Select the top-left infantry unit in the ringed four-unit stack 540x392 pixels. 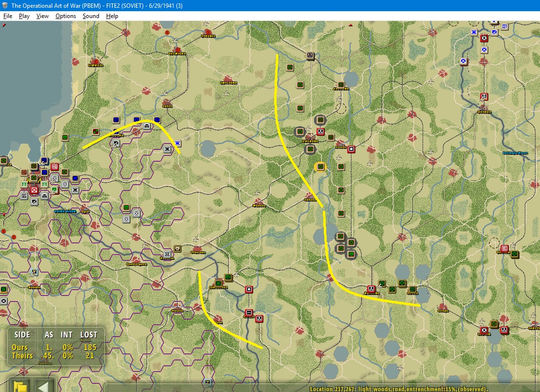(x=340, y=236)
